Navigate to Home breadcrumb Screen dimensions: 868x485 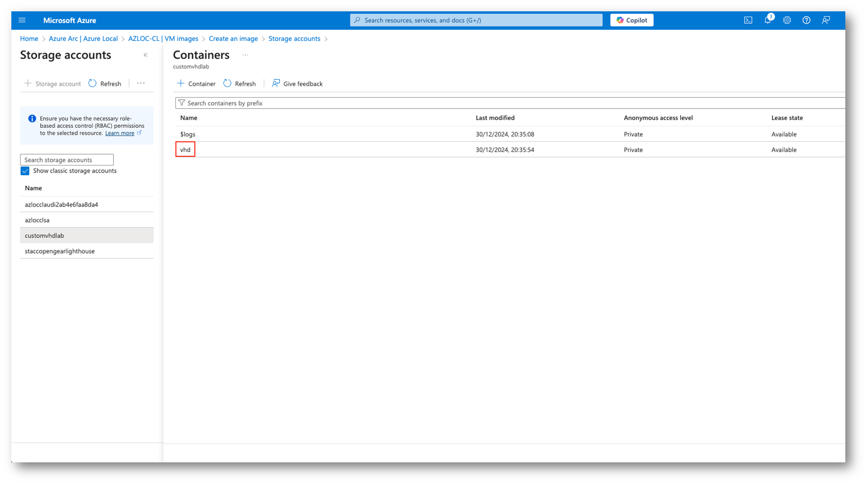[x=29, y=39]
